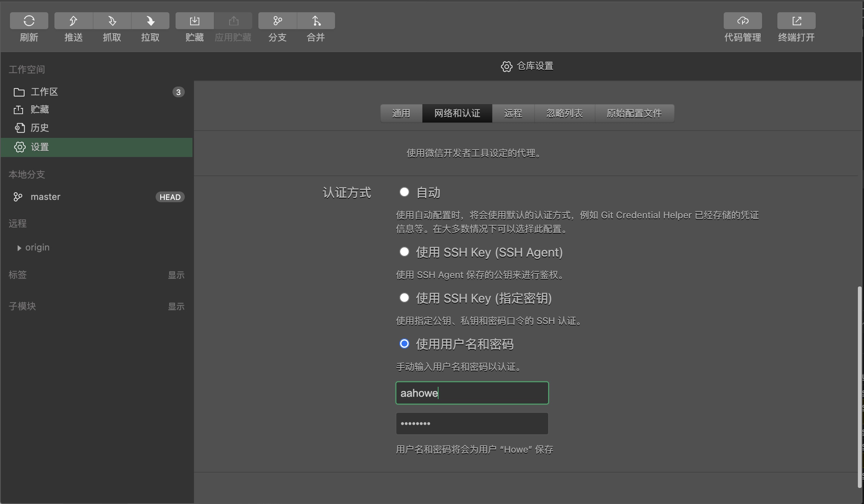Select 使用 SSH Key (SSH Agent) option
This screenshot has height=504, width=864.
[404, 252]
